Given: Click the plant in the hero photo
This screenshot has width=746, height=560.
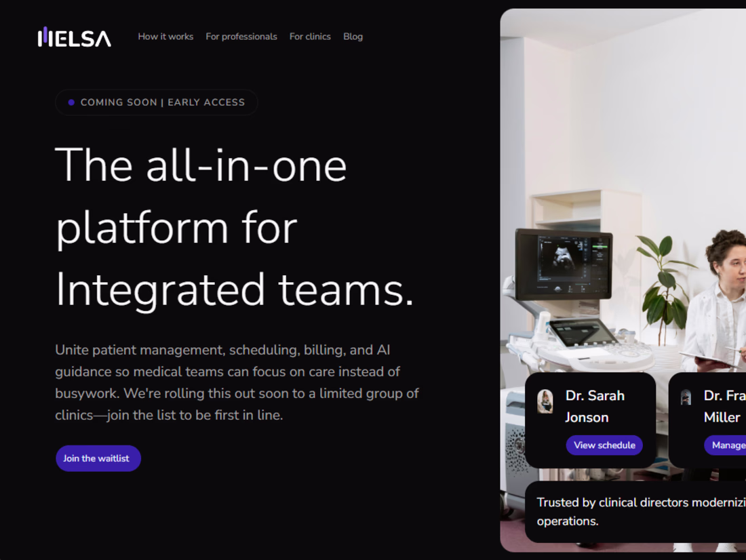Looking at the screenshot, I should click(665, 285).
